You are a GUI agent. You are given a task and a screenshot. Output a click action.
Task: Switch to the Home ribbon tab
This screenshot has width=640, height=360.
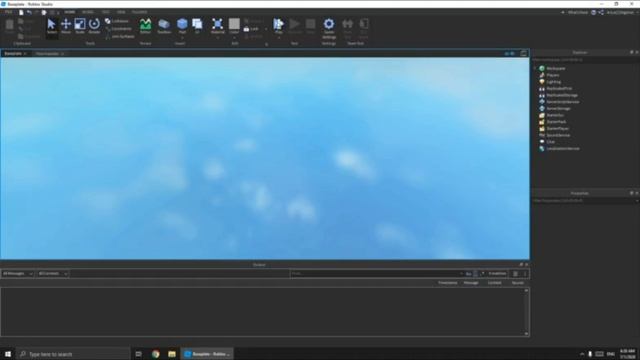point(69,12)
